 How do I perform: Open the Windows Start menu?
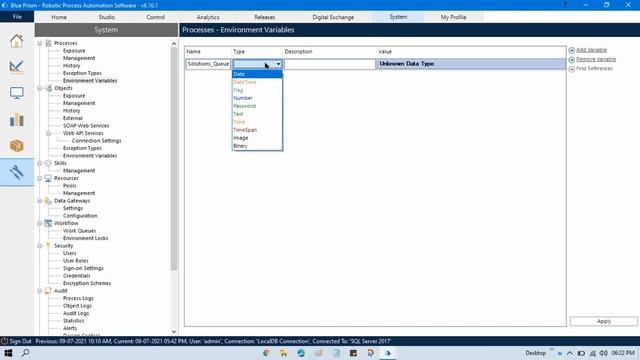(8, 353)
